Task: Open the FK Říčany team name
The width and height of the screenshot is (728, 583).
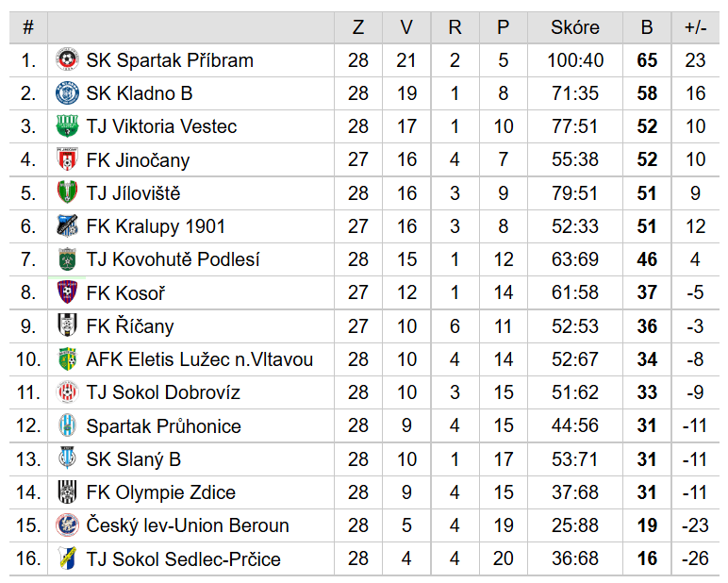Action: 130,326
